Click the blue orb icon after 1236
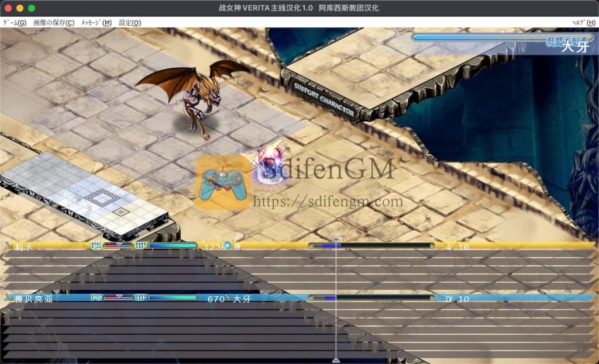The height and width of the screenshot is (364, 599). [228, 245]
